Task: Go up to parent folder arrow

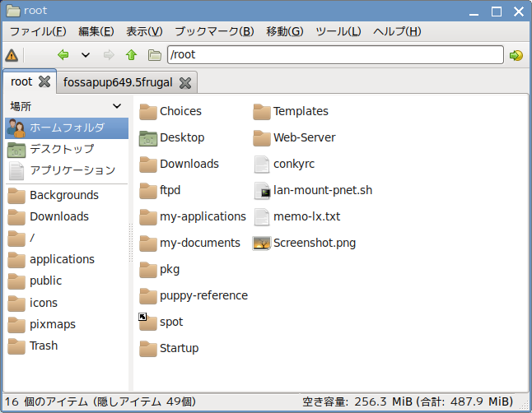Action: 131,54
